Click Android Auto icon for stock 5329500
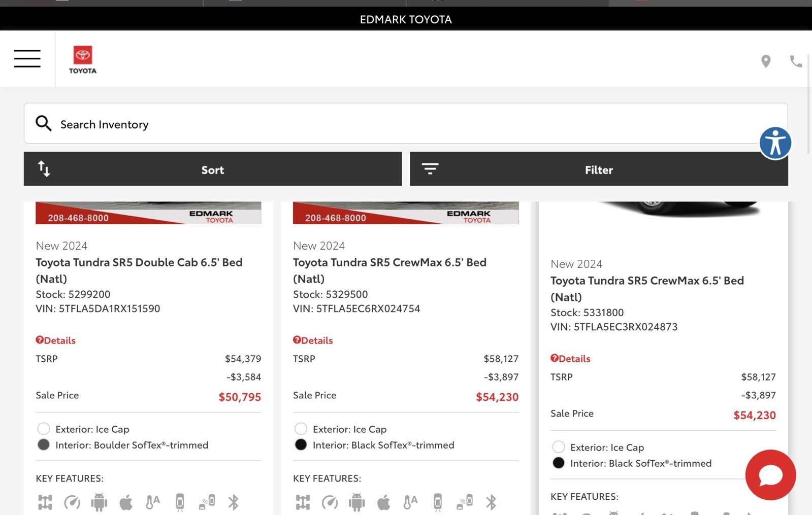Viewport: 812px width, 515px height. 356,502
